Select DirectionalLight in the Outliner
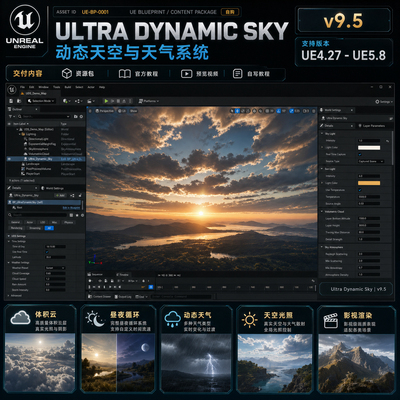 pos(37,139)
